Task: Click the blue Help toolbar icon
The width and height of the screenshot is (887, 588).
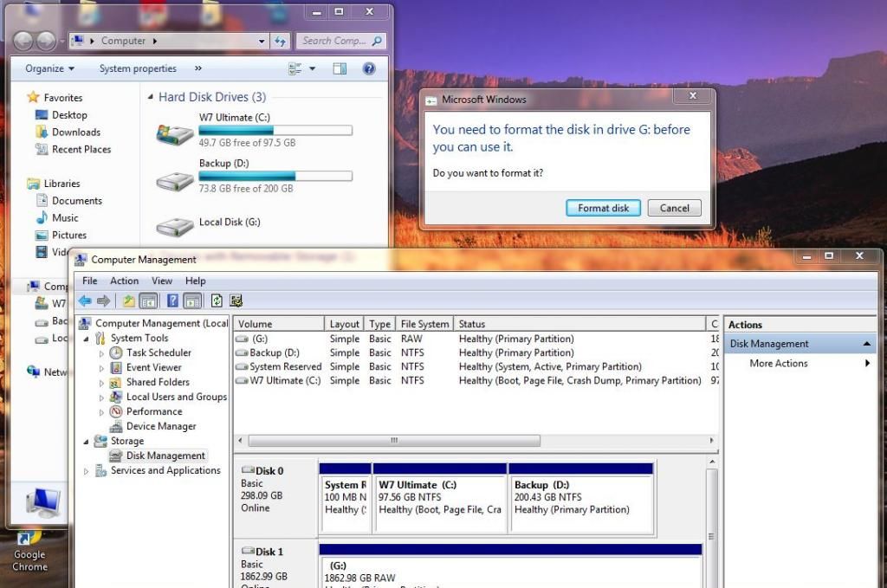Action: click(x=172, y=300)
